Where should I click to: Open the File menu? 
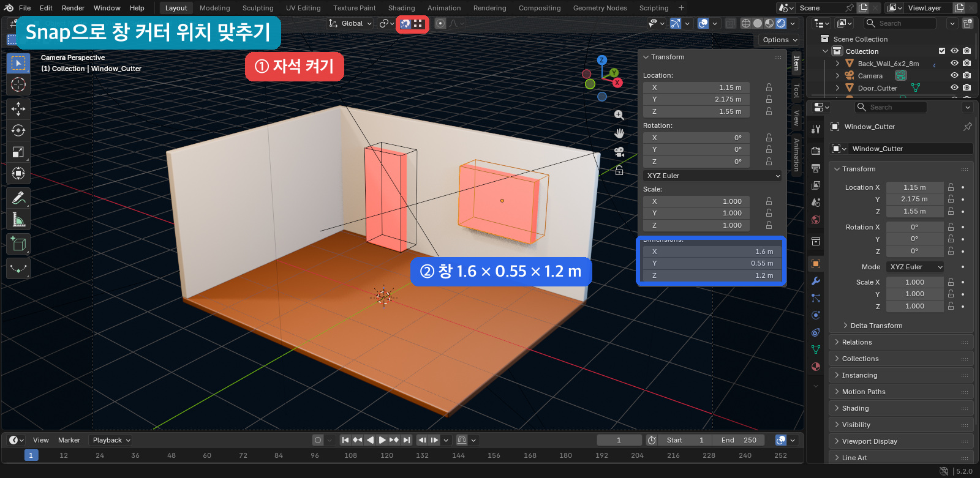click(24, 8)
